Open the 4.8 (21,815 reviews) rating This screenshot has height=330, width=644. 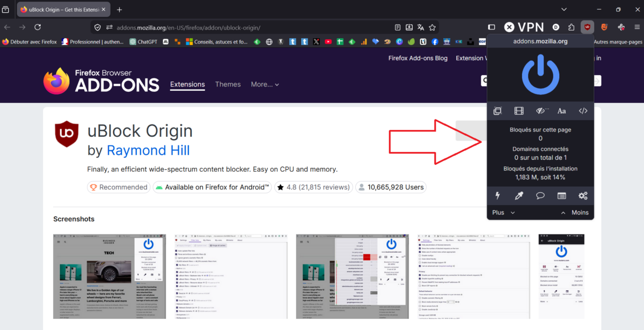pos(314,187)
